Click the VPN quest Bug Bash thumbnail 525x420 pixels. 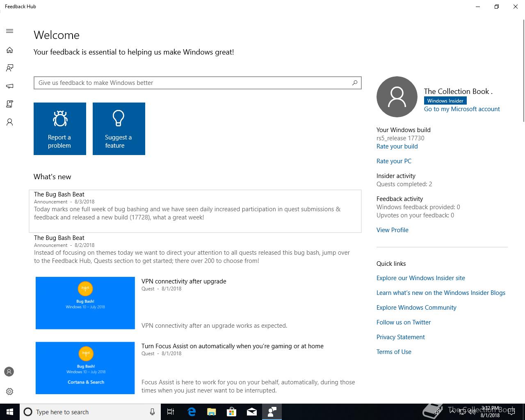pos(85,303)
